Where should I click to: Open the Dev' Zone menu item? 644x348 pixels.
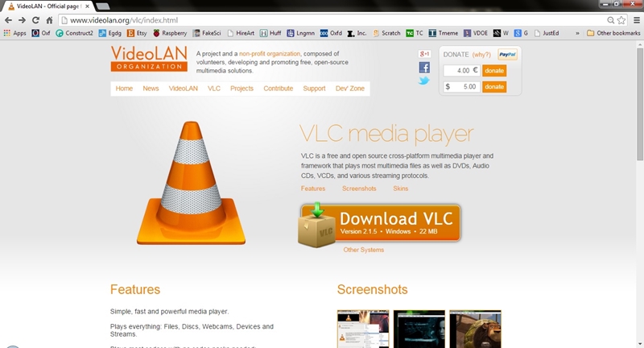tap(350, 89)
